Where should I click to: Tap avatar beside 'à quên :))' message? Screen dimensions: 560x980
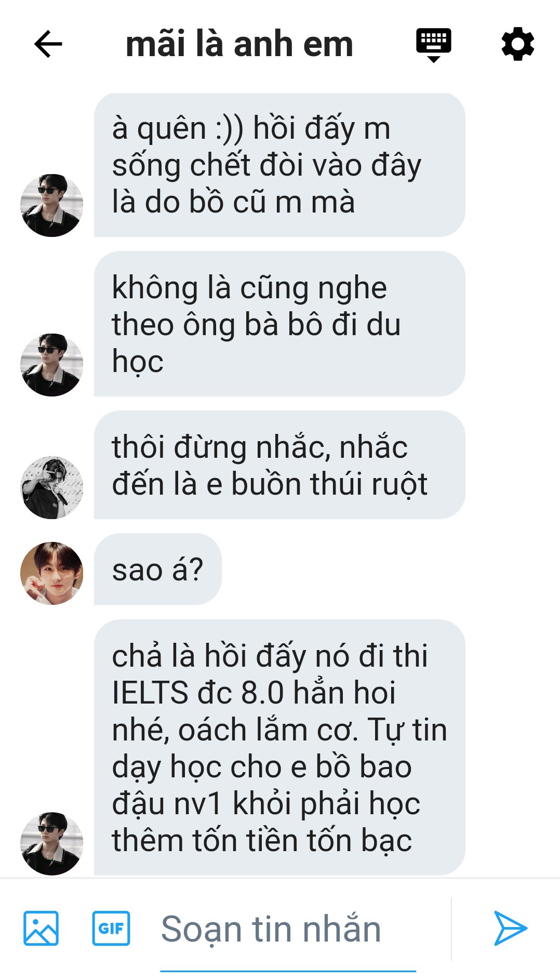pyautogui.click(x=51, y=205)
